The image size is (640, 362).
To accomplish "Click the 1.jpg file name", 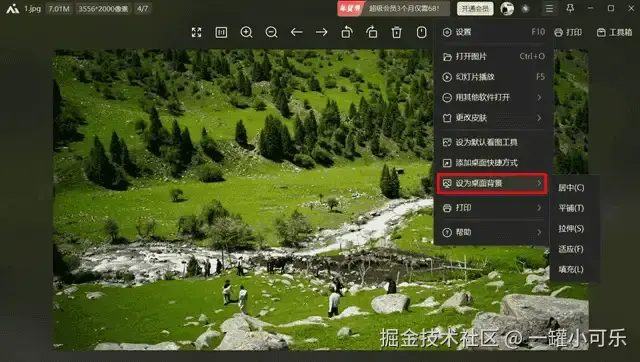I will click(x=33, y=9).
